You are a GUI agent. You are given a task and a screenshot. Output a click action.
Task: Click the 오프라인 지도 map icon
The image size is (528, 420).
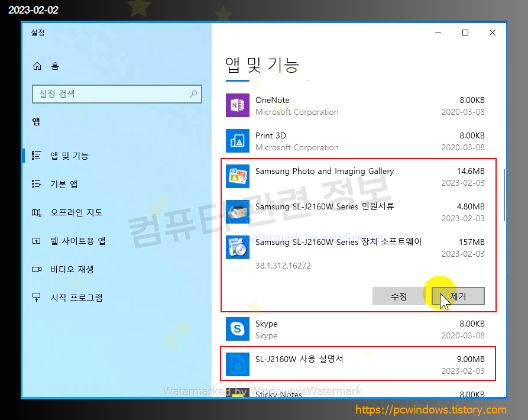[x=37, y=212]
